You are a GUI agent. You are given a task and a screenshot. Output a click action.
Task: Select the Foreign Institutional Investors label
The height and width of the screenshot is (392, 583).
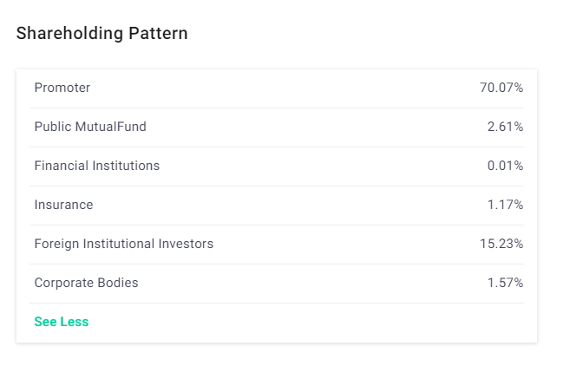[x=124, y=244]
